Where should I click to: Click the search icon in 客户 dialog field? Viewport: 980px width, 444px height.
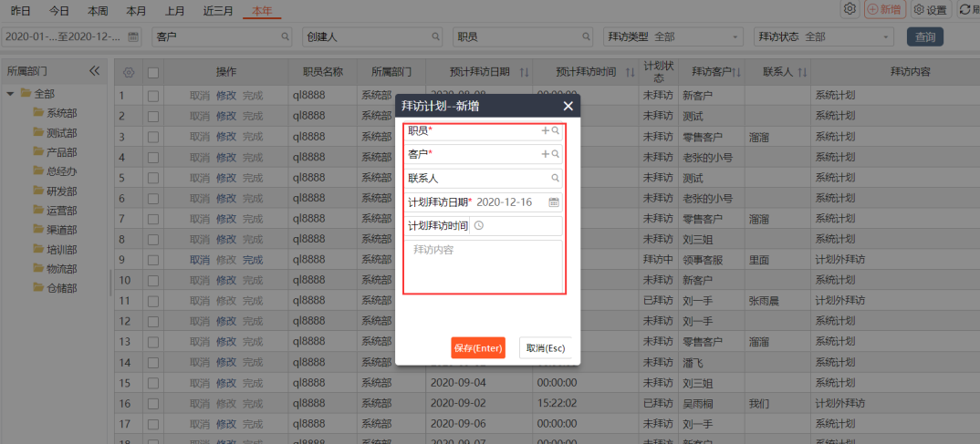click(x=556, y=155)
